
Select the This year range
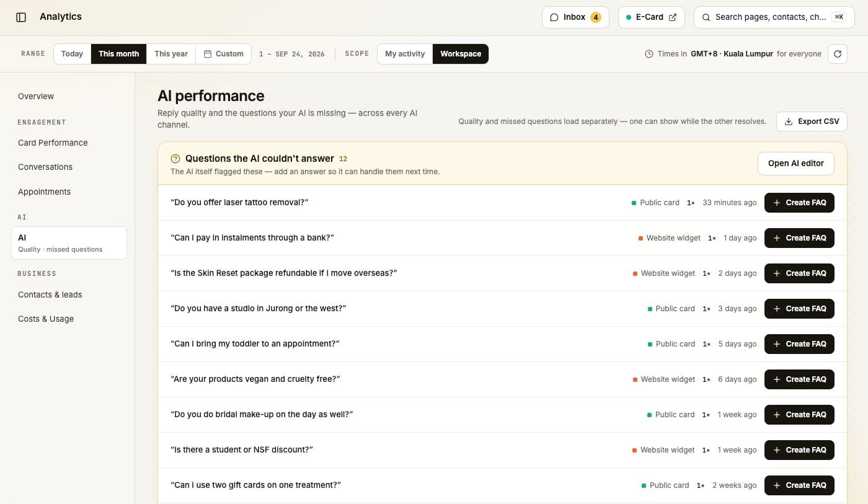tap(171, 54)
